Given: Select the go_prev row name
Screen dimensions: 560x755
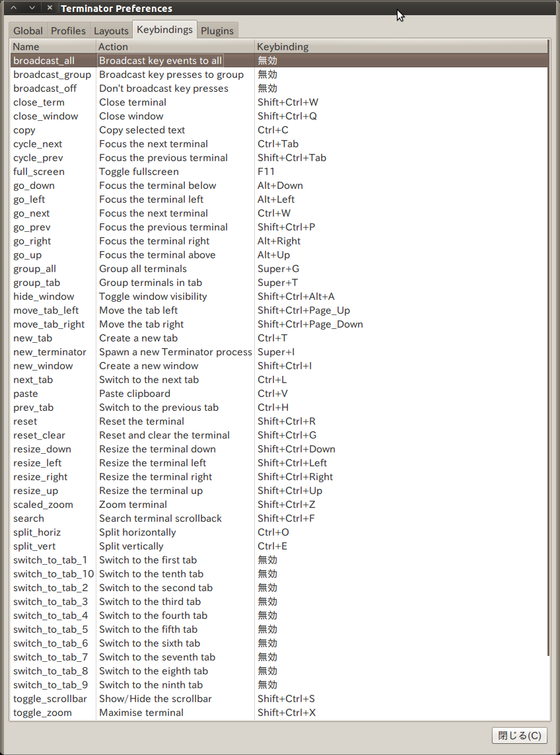Looking at the screenshot, I should click(32, 227).
